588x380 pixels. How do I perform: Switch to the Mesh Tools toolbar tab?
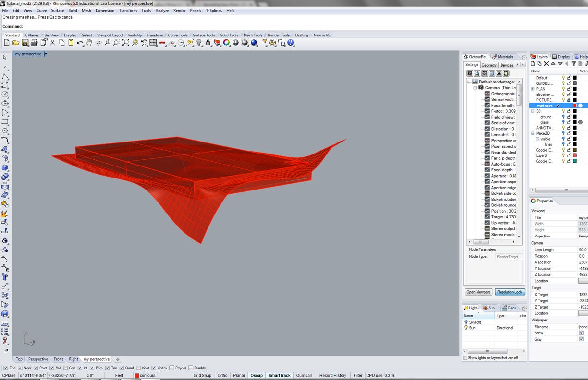tap(253, 35)
